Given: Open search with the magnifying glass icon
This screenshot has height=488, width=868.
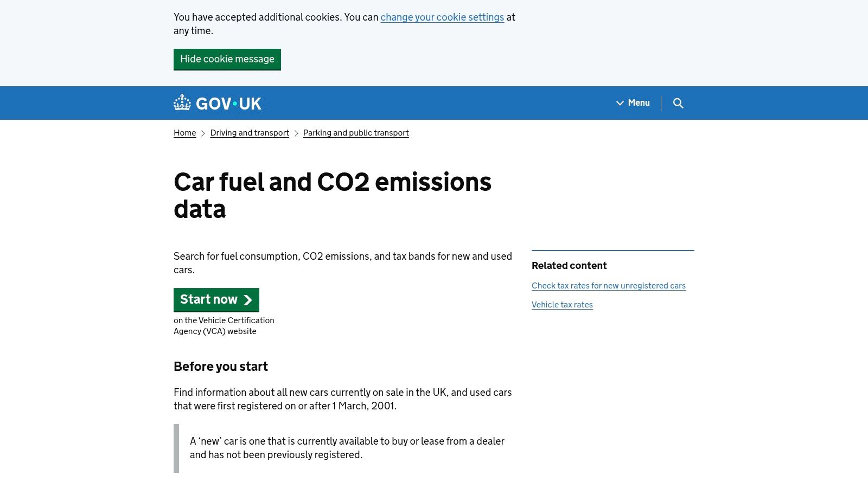Looking at the screenshot, I should click(x=678, y=103).
